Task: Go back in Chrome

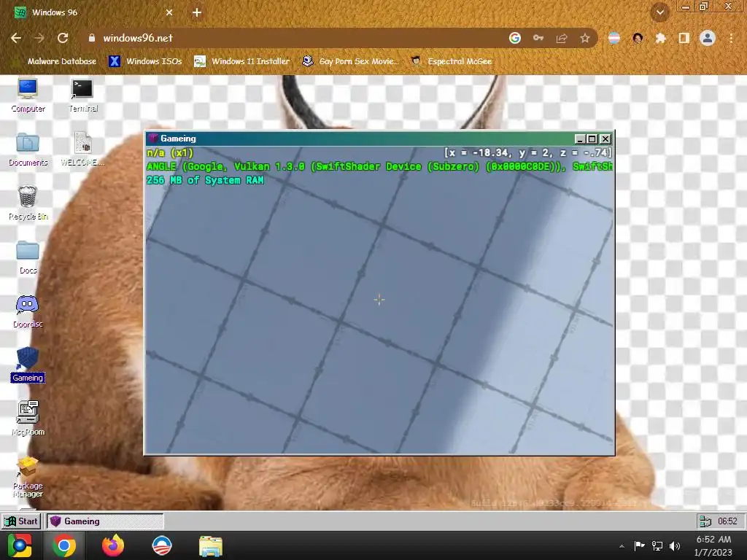Action: click(16, 38)
